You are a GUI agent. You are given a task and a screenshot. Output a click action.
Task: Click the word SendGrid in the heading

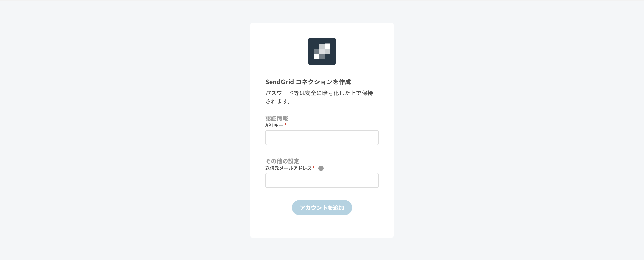point(279,82)
